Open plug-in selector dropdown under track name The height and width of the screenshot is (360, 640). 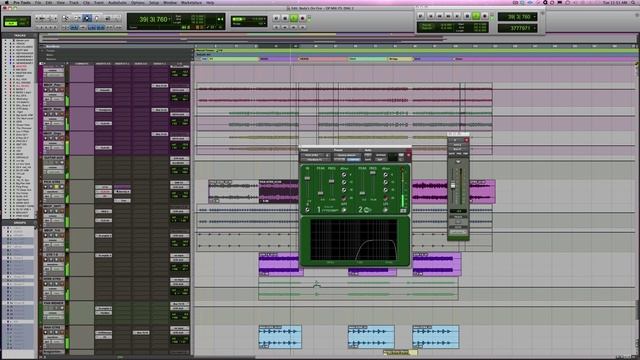coord(315,160)
